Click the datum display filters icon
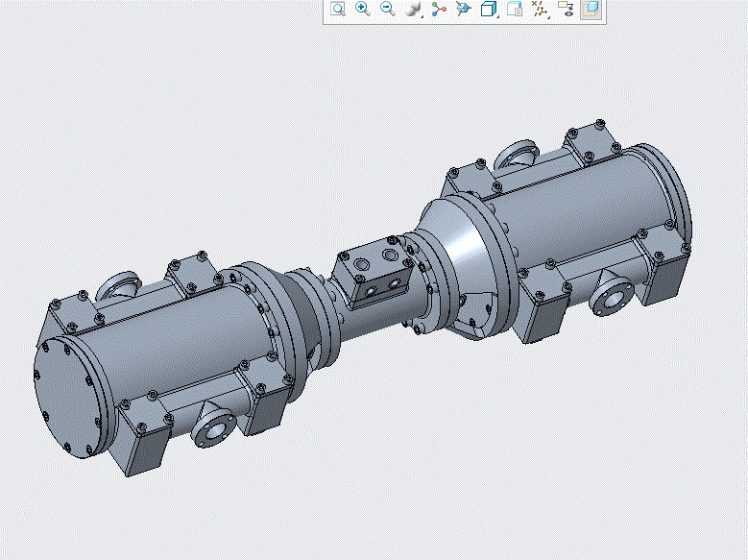Viewport: 748px width, 560px height. 539,9
